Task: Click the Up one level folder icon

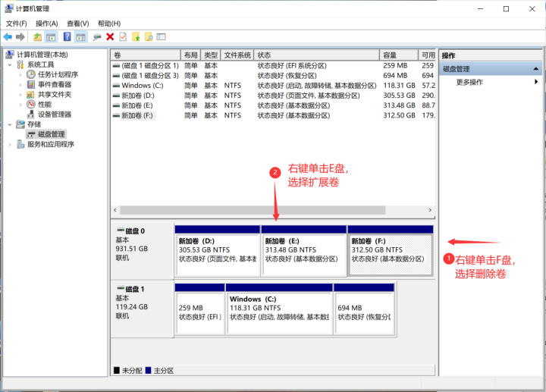Action: point(37,36)
